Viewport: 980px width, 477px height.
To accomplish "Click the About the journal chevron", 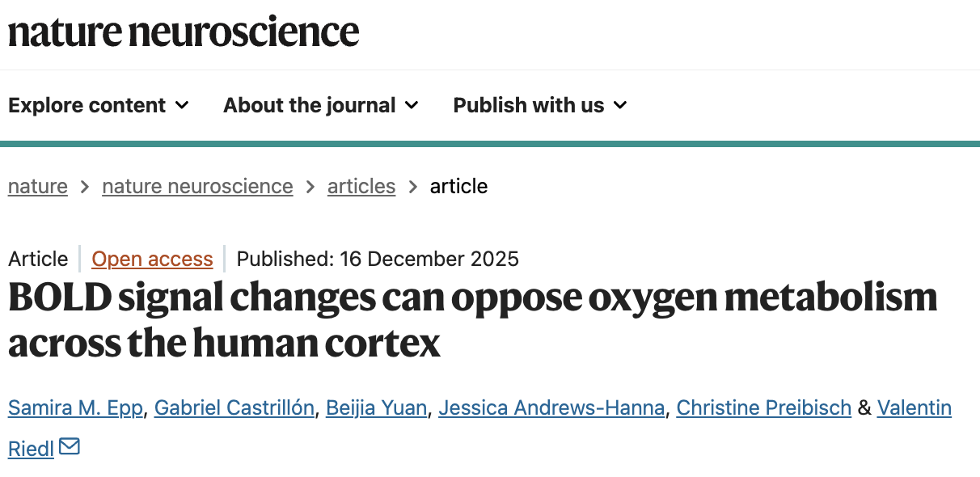I will pos(412,106).
